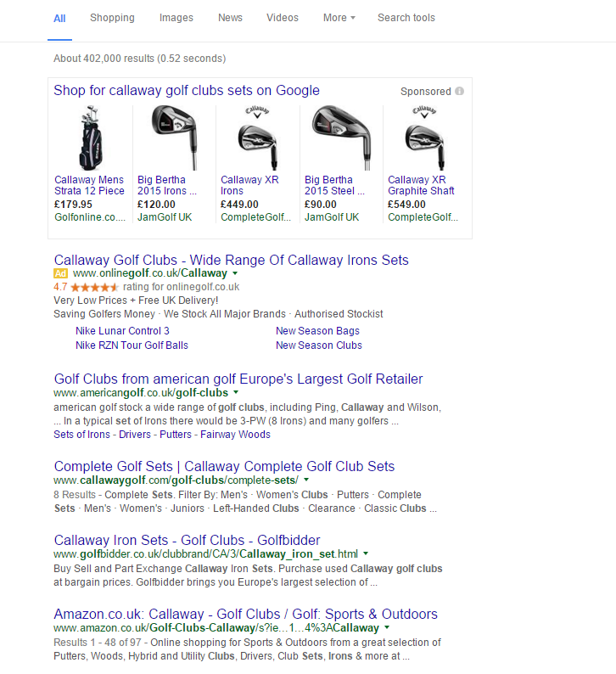The width and height of the screenshot is (616, 674).
Task: Open the Big Bertha 2015 Steel link
Action: pyautogui.click(x=334, y=185)
